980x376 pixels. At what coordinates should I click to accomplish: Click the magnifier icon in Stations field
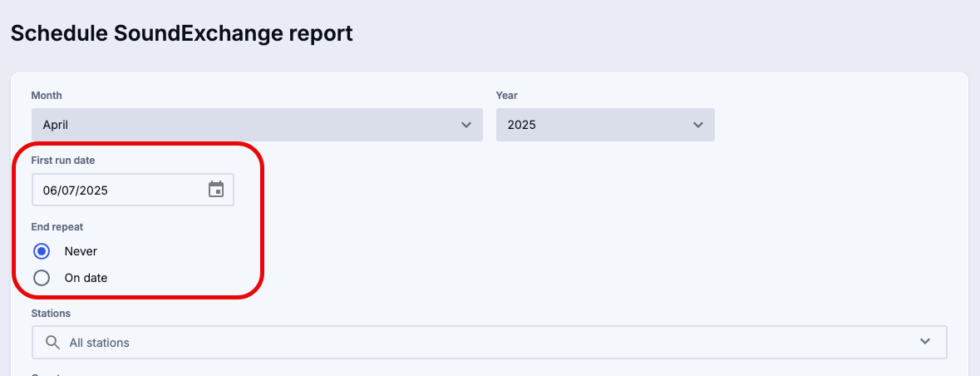52,343
